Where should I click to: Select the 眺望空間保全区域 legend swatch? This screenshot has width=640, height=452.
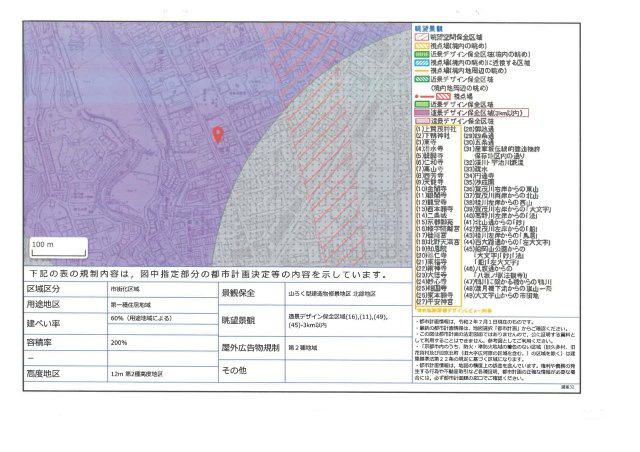(422, 38)
